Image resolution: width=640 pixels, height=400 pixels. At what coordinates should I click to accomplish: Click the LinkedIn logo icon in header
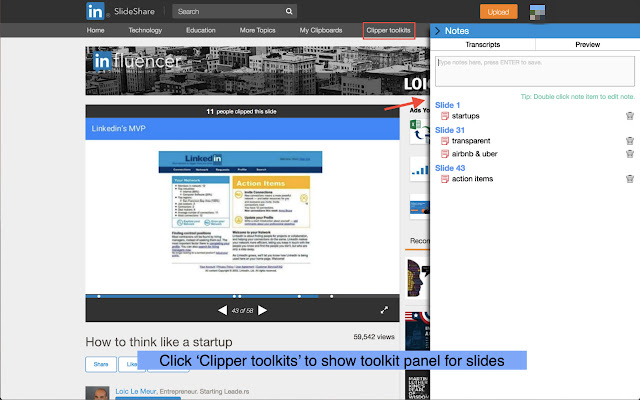click(x=95, y=11)
